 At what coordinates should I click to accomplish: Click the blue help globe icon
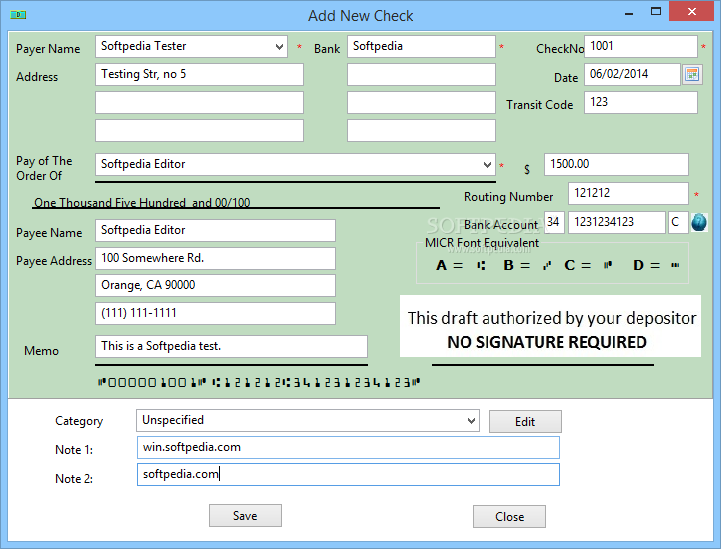699,223
